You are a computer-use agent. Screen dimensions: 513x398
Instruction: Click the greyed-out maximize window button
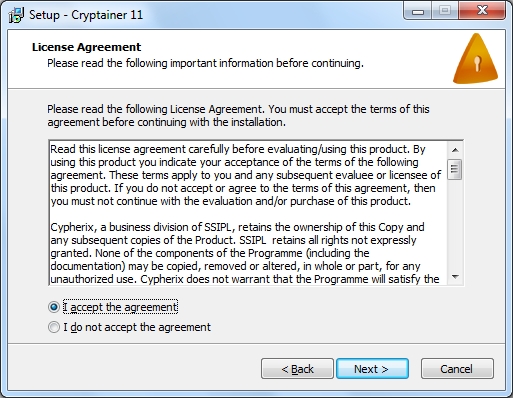click(445, 11)
